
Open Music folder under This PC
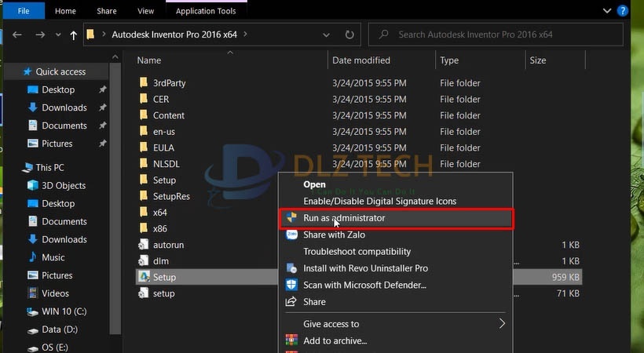point(53,257)
